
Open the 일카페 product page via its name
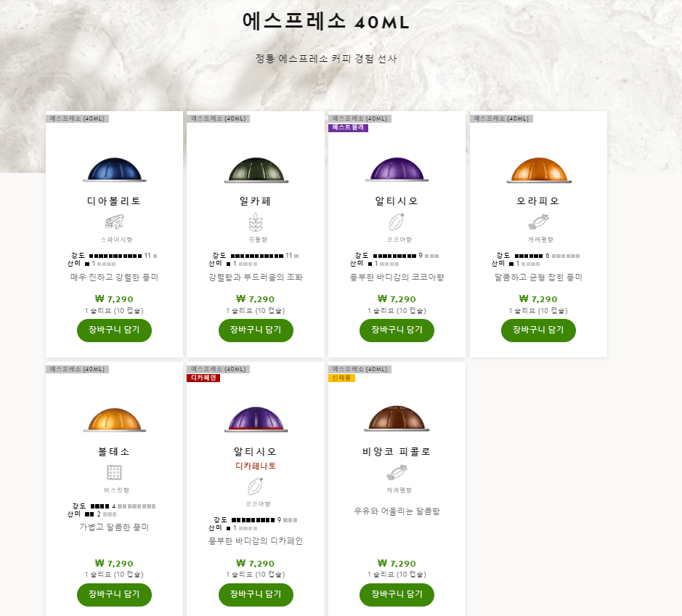click(255, 199)
